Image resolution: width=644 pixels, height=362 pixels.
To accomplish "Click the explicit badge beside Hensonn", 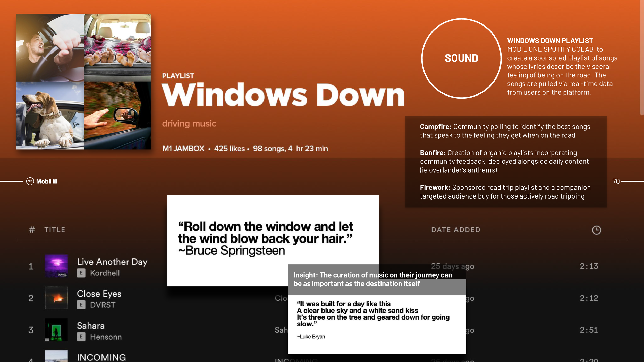I will [81, 337].
